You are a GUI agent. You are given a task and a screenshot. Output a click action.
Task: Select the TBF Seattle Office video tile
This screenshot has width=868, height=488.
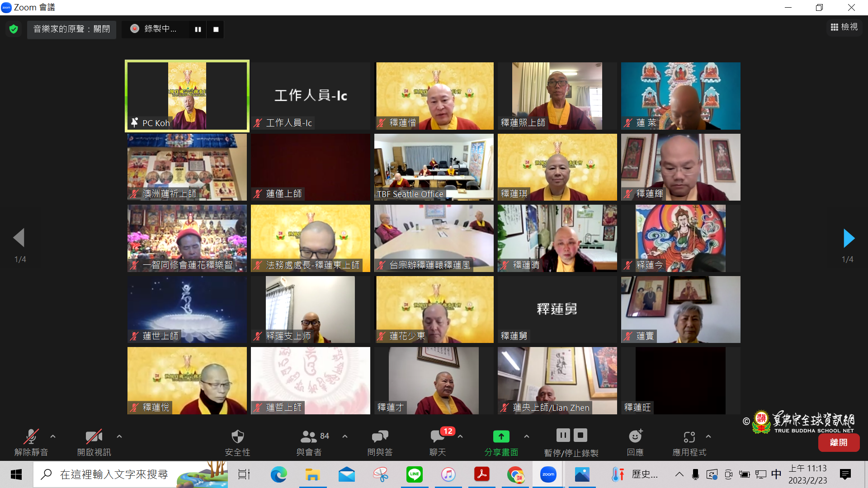[434, 167]
